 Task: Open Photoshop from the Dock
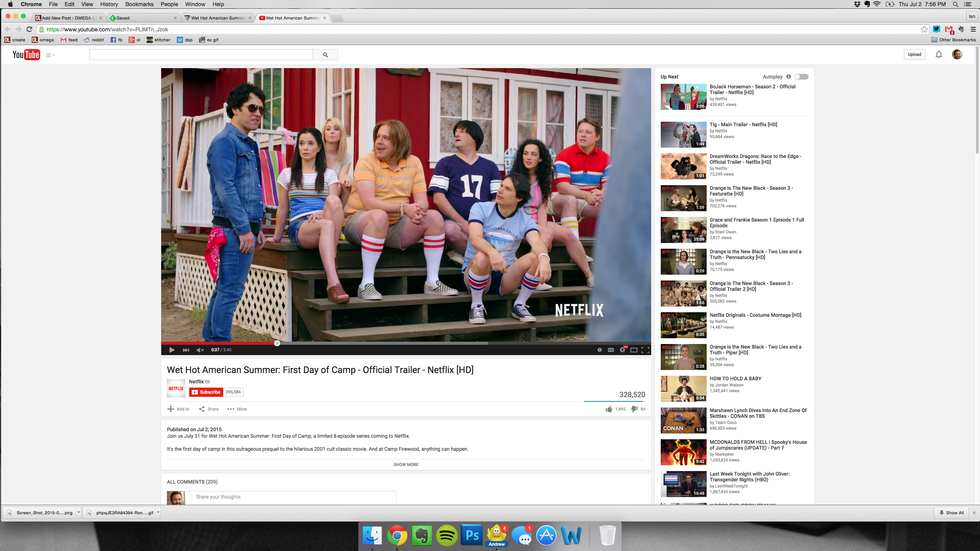click(x=472, y=535)
